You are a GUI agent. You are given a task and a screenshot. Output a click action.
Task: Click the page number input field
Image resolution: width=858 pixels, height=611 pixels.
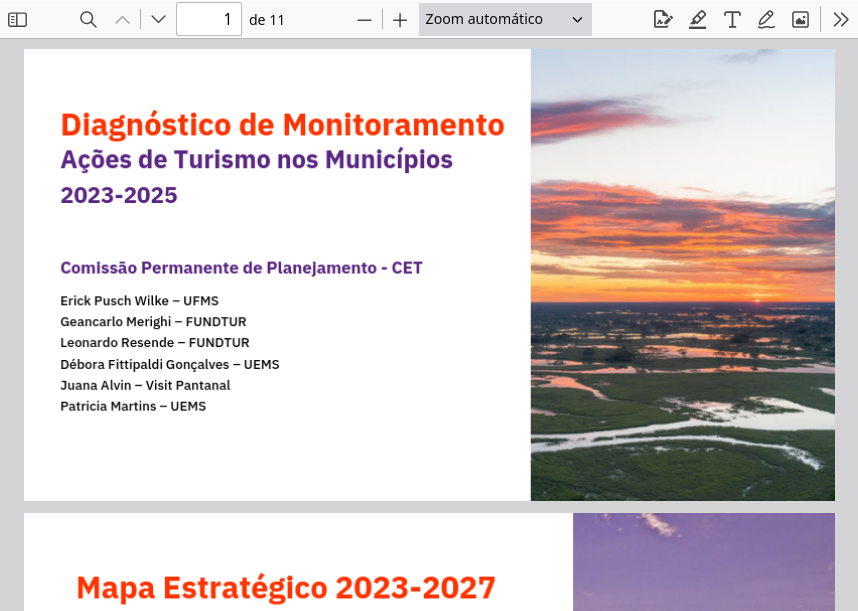208,20
